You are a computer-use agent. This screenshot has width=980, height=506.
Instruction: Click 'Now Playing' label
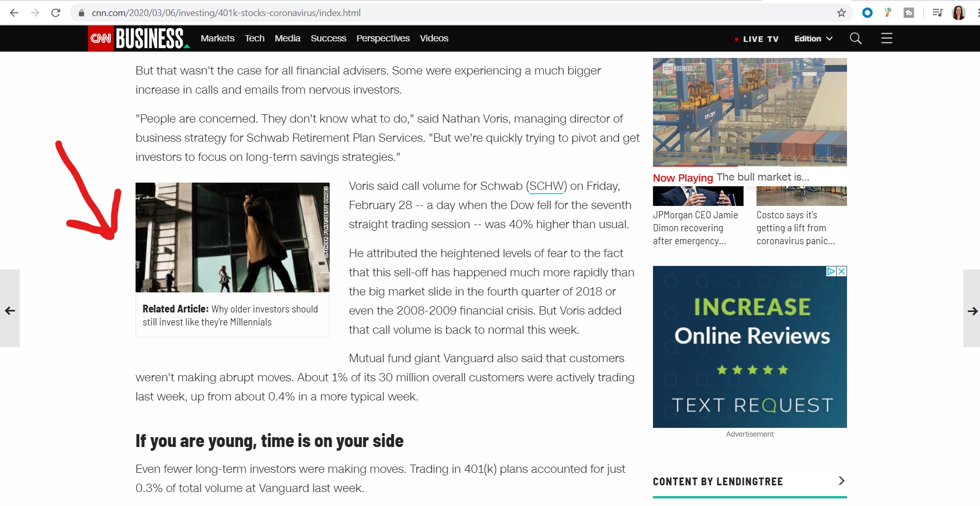point(683,178)
